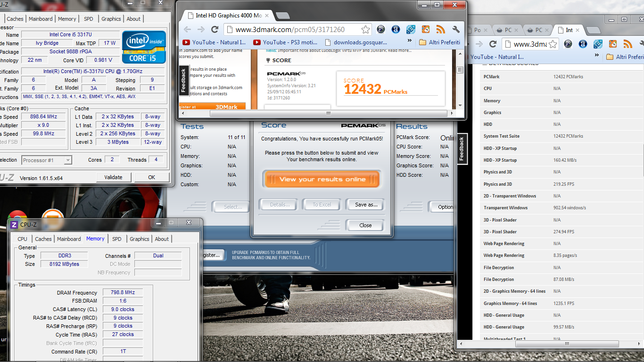Image resolution: width=644 pixels, height=362 pixels.
Task: Click the reload icon in front Chrome window
Action: coord(215,29)
